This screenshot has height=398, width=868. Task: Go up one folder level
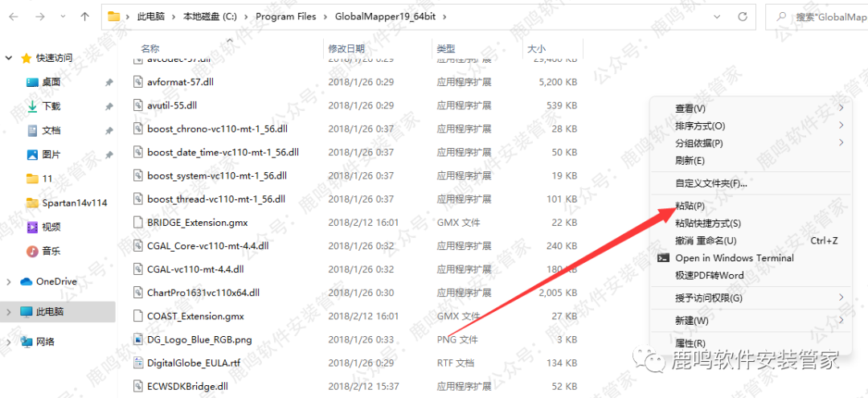coord(84,17)
